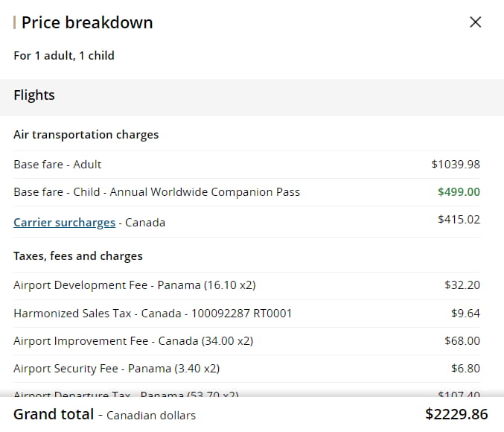Open the Carrier surcharges link
The image size is (504, 432).
click(65, 223)
